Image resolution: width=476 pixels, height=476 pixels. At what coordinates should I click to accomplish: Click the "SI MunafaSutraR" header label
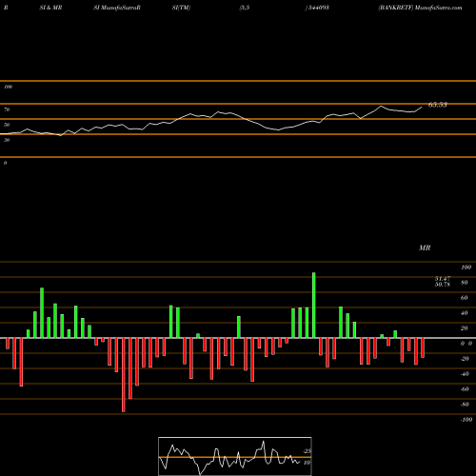117,8
